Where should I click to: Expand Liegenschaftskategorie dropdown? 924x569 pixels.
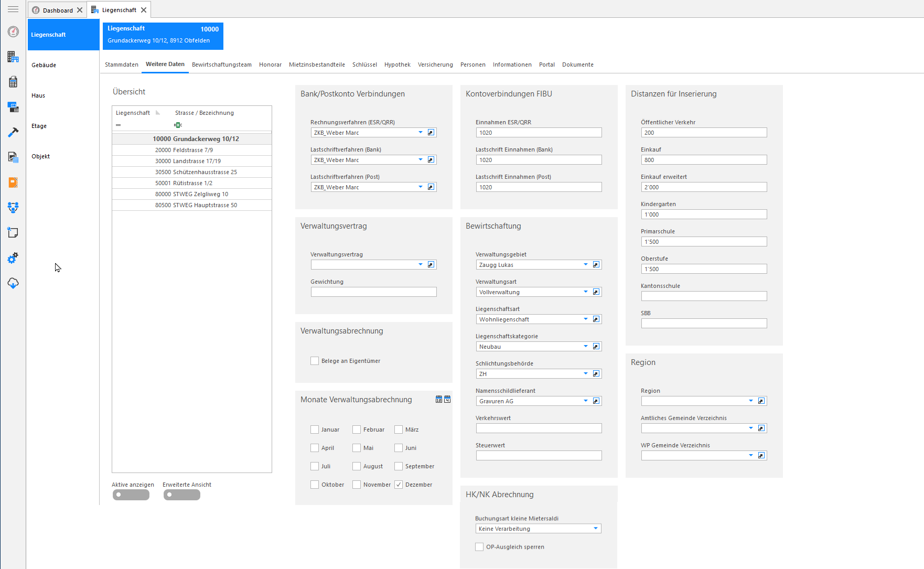586,347
